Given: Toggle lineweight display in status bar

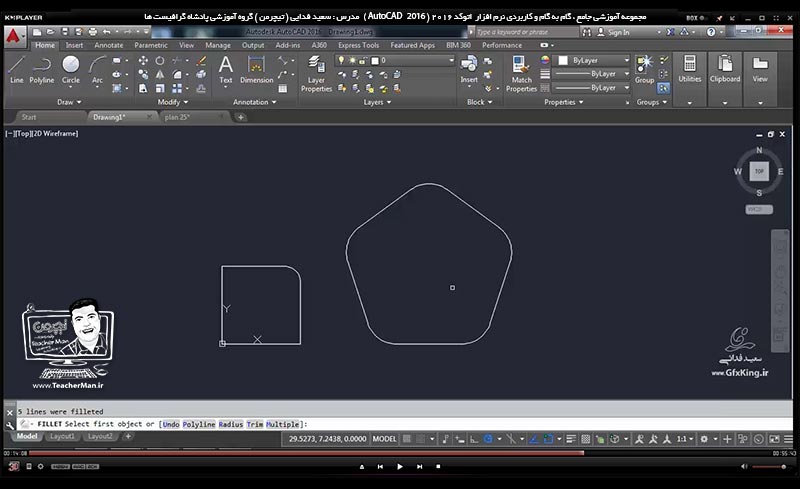Looking at the screenshot, I should [571, 439].
